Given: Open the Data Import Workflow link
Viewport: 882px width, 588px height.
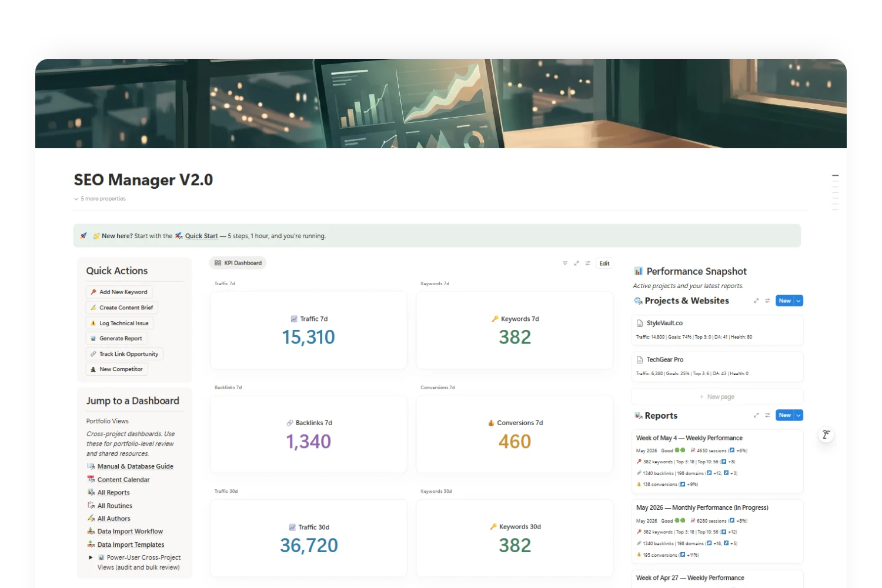Looking at the screenshot, I should coord(130,532).
